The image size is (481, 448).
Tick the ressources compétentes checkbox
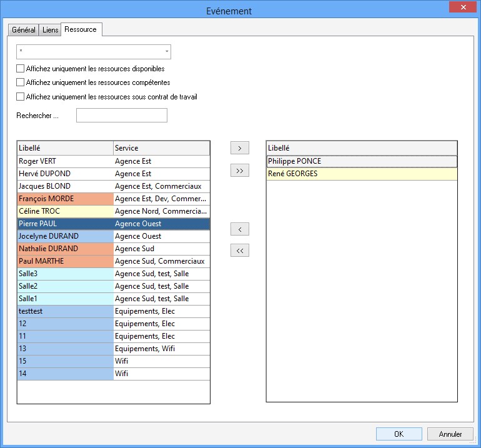20,82
